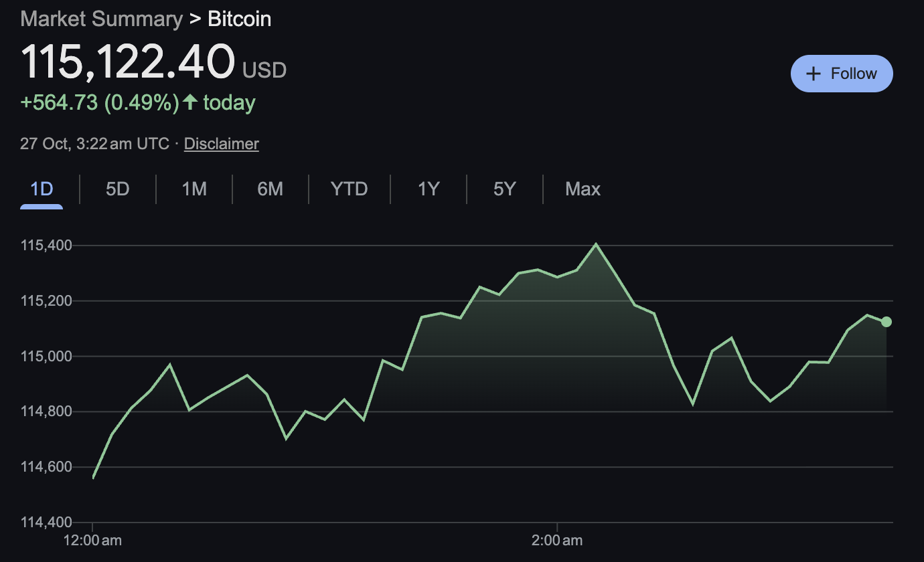Screen dimensions: 924x562
Task: Switch to the 5D chart view
Action: (117, 189)
